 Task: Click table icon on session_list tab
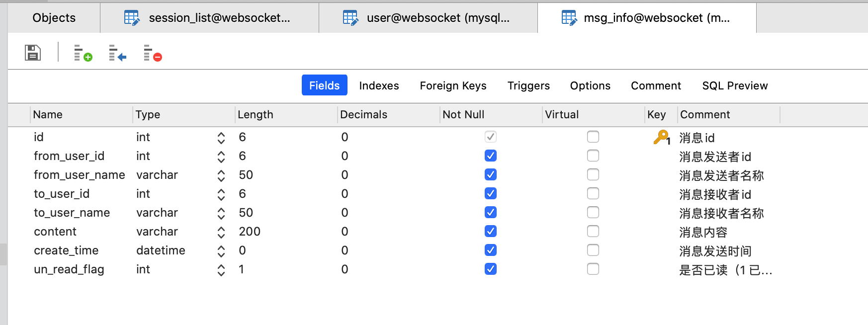point(132,18)
